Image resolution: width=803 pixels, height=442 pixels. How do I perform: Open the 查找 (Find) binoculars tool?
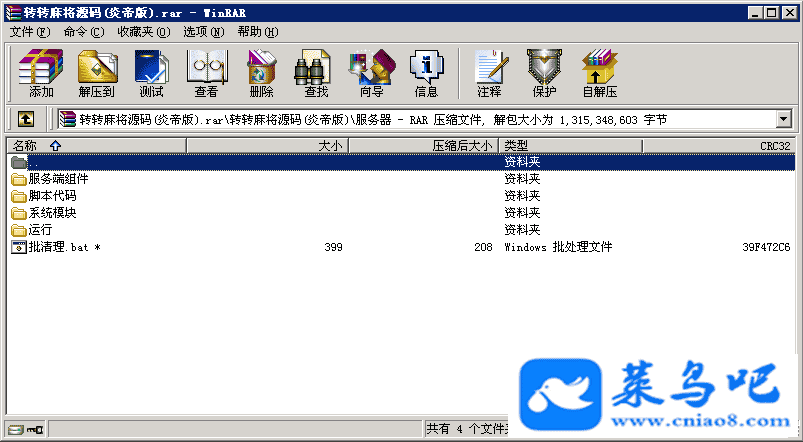[316, 73]
